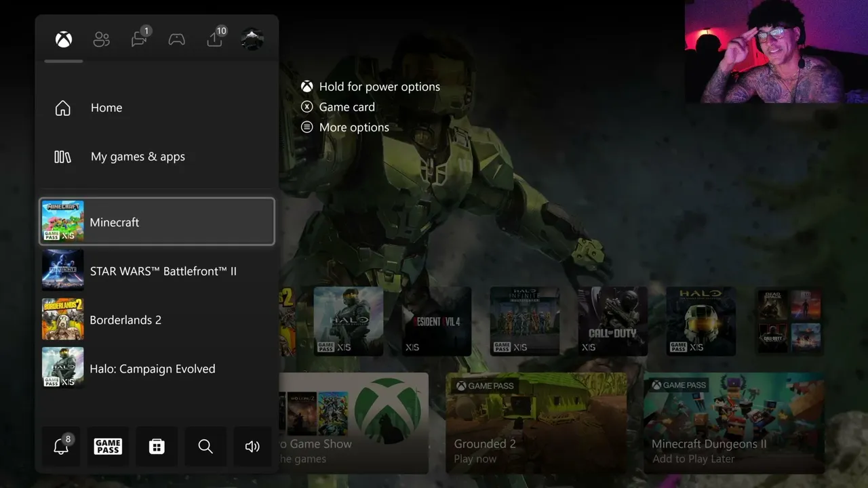This screenshot has height=488, width=868.
Task: Open the search magnifier icon
Action: [205, 446]
